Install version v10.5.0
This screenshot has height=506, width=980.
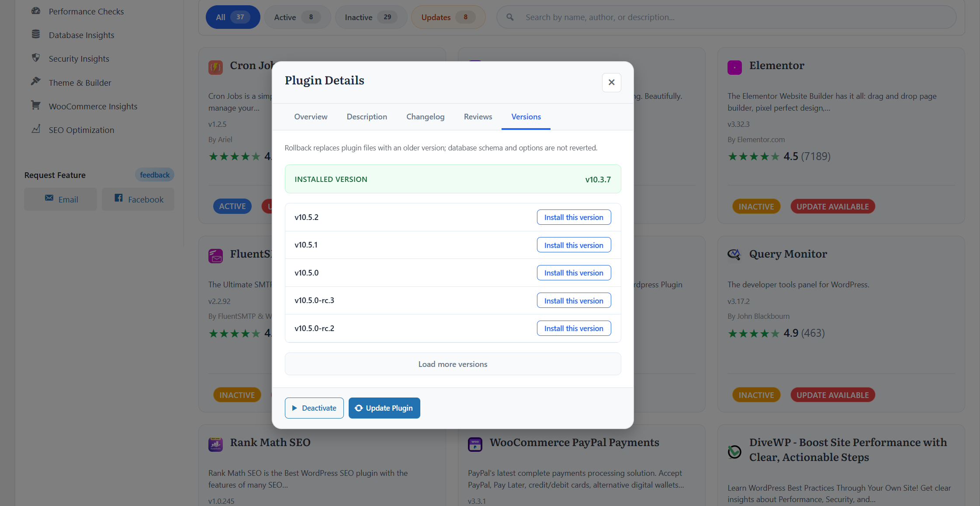(x=574, y=273)
